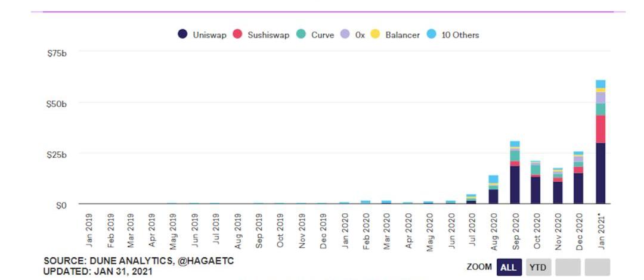Viewport: 644px width, 280px height.
Task: Click the 10 Others legend blue dot
Action: (x=432, y=35)
